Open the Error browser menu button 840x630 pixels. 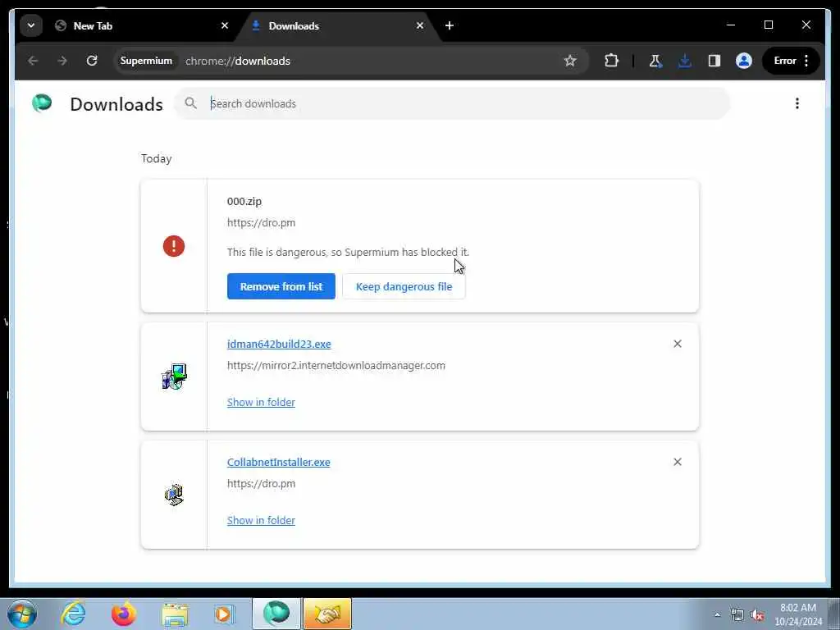coord(792,61)
